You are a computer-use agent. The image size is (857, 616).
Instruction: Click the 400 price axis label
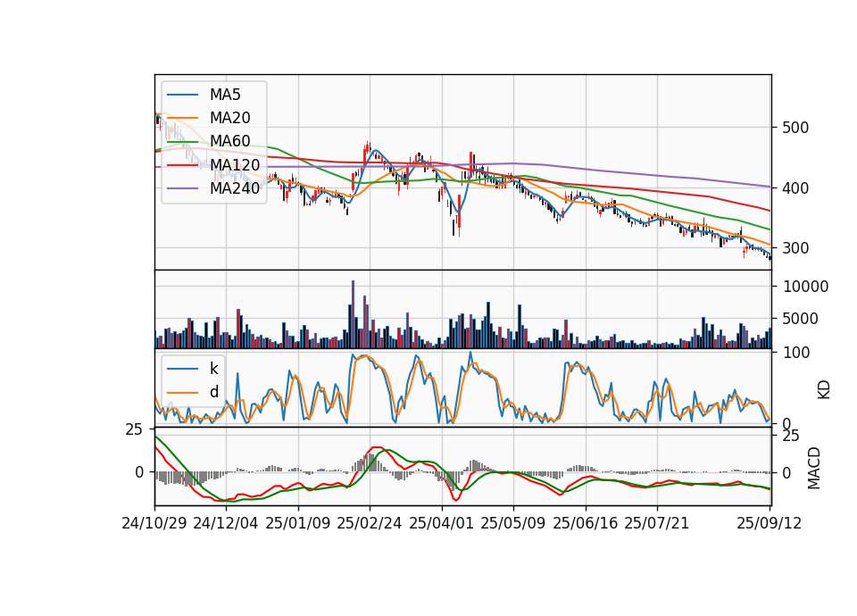[795, 188]
